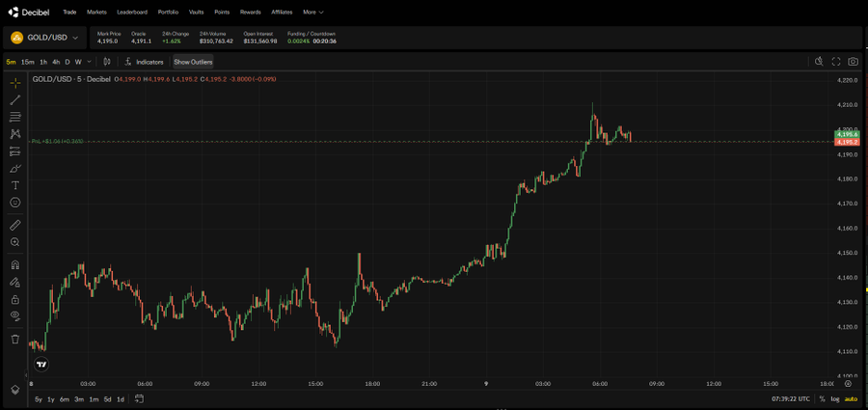Viewport: 868px width, 410px height.
Task: Select the zoom-in magnifier tool
Action: click(x=14, y=242)
